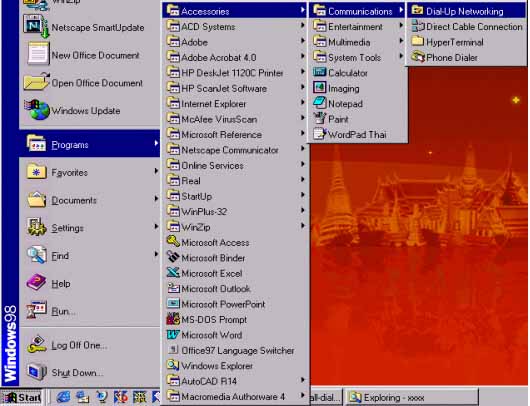Click Netscape Communicator folder entry

point(235,150)
